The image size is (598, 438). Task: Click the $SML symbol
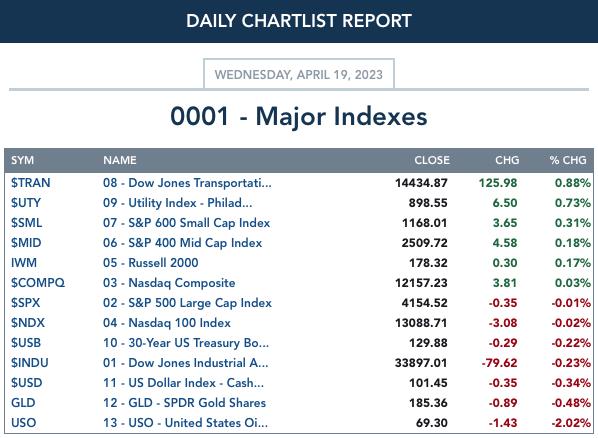26,223
